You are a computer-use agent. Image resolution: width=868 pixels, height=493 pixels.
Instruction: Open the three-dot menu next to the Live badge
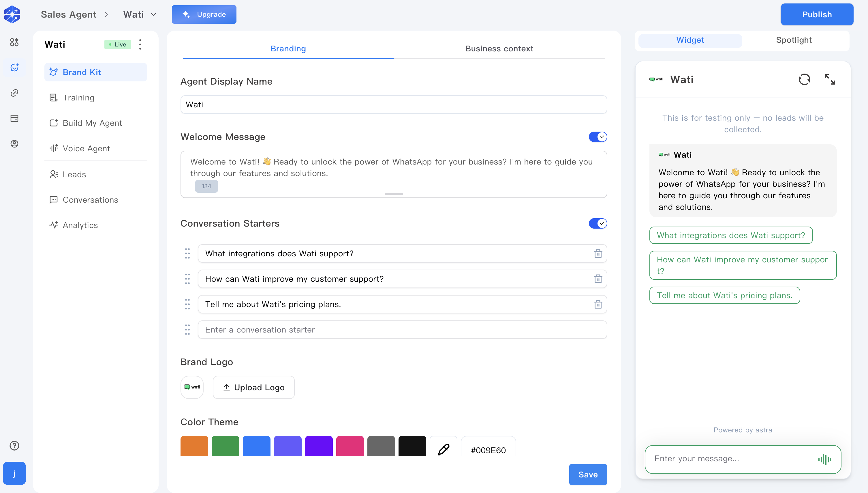[x=140, y=44]
